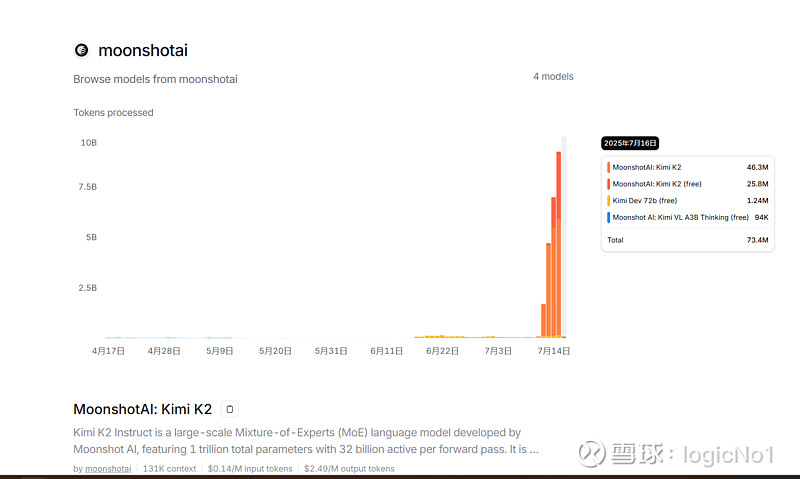Click the 10B y-axis label
Image resolution: width=800 pixels, height=479 pixels.
click(x=89, y=143)
